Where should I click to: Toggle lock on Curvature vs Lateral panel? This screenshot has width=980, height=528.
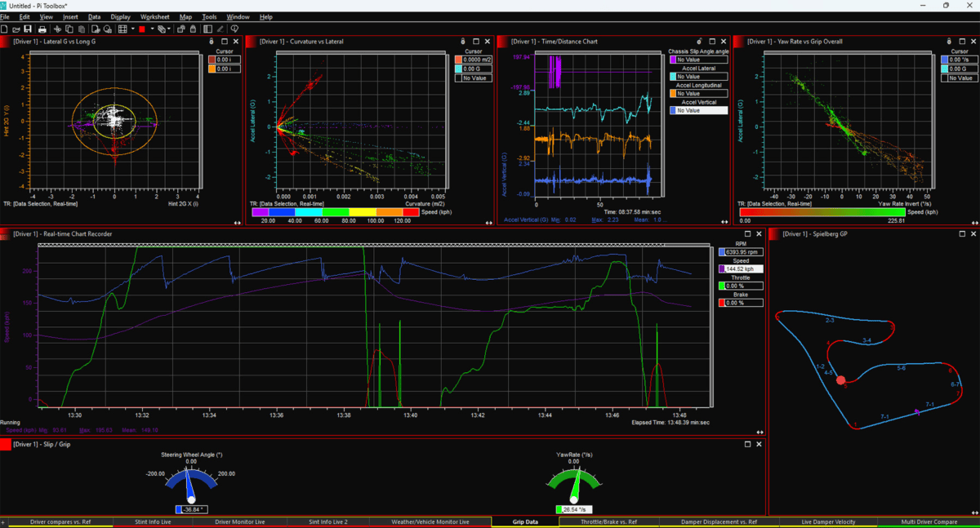point(462,41)
